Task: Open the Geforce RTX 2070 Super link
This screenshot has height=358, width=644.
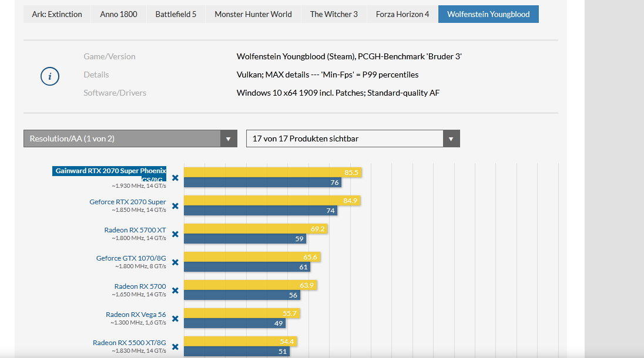Action: pyautogui.click(x=128, y=202)
